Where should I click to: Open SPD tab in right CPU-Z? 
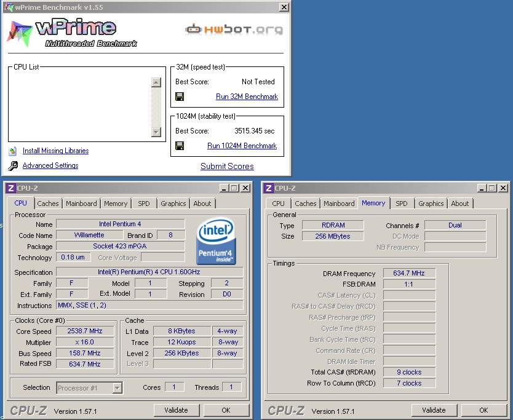click(402, 204)
